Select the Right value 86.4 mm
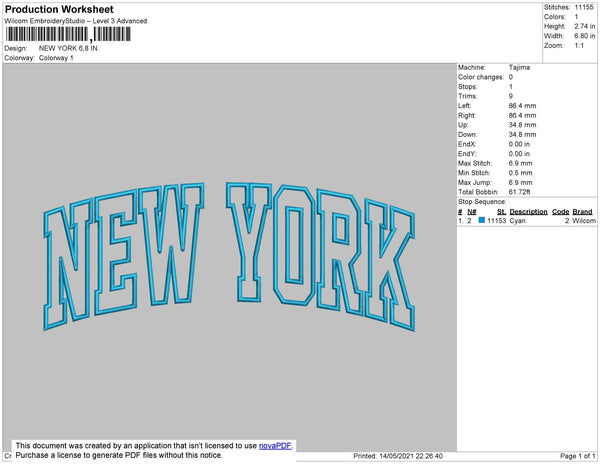Screen dimensions: 600x464 click(x=522, y=116)
